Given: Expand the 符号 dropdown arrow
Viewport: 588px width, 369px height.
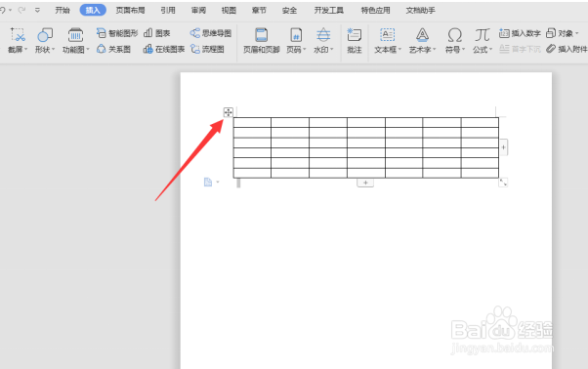Looking at the screenshot, I should click(464, 50).
